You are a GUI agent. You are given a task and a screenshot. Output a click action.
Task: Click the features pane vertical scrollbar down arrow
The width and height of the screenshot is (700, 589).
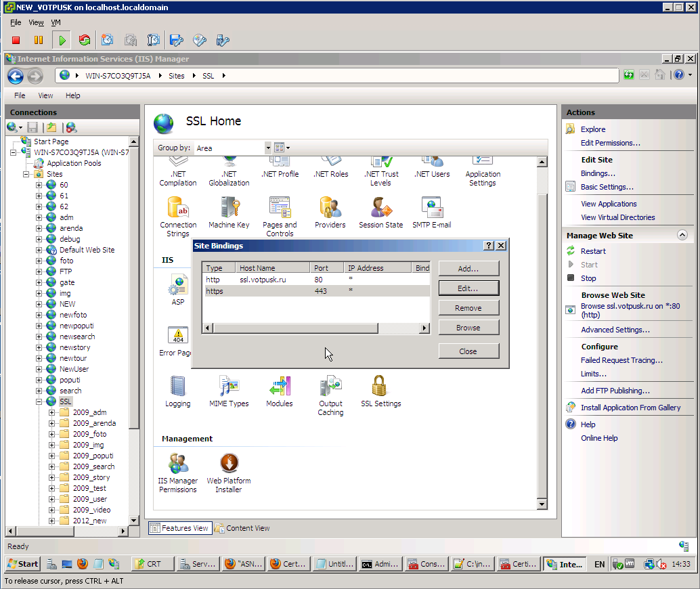point(542,504)
